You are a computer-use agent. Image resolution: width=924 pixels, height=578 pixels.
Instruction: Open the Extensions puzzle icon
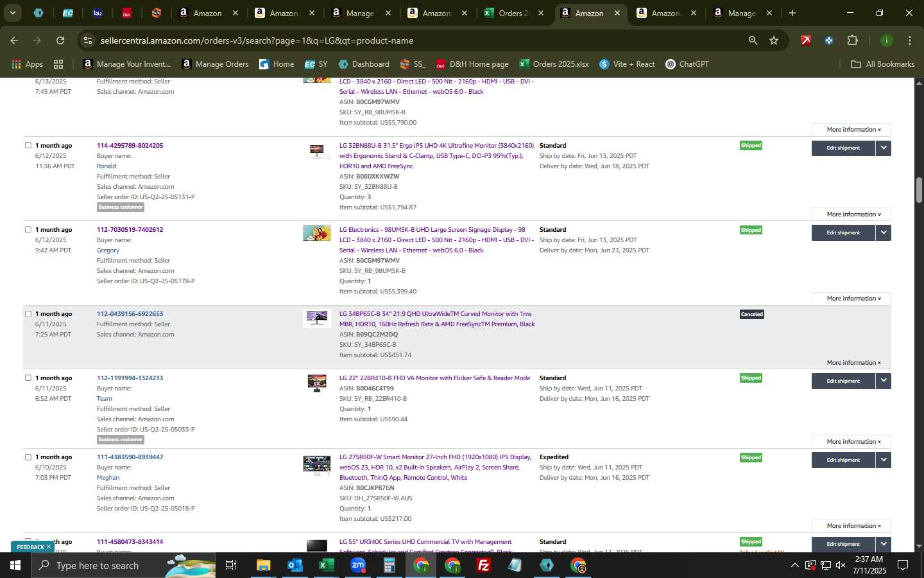852,40
